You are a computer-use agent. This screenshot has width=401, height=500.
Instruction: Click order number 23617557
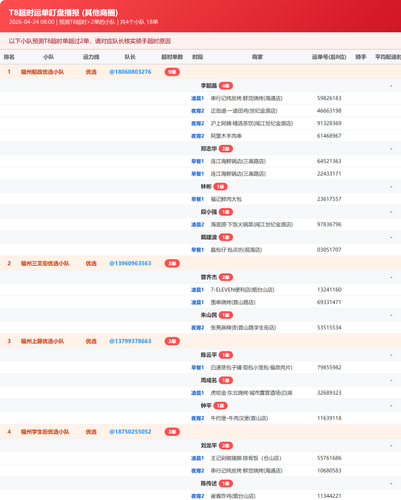329,199
